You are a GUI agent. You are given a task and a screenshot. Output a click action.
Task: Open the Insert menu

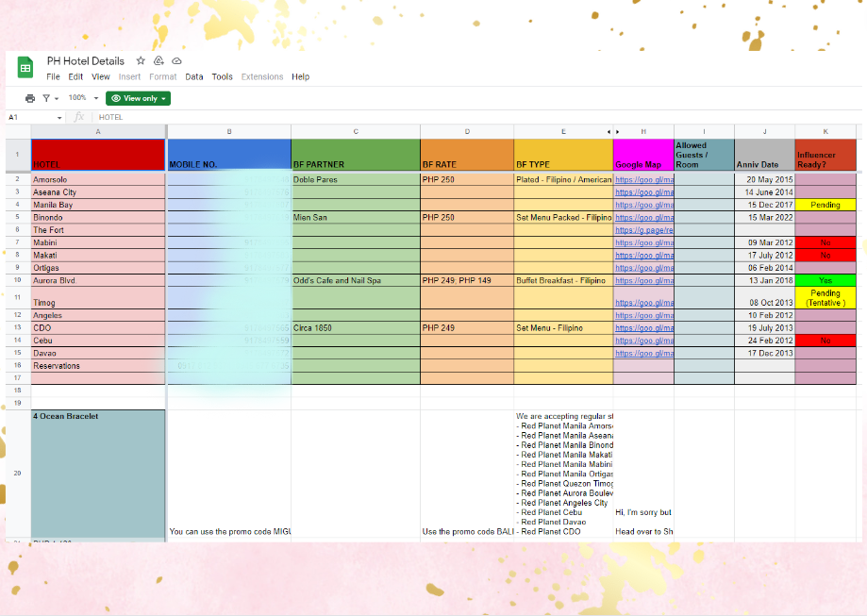[x=129, y=76]
